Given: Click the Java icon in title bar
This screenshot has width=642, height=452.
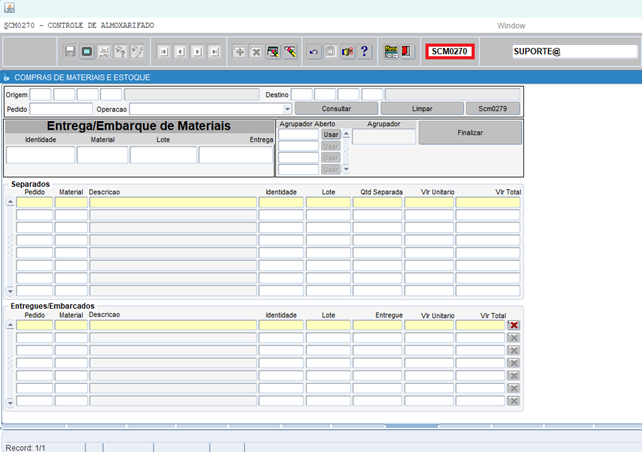Looking at the screenshot, I should pos(9,7).
